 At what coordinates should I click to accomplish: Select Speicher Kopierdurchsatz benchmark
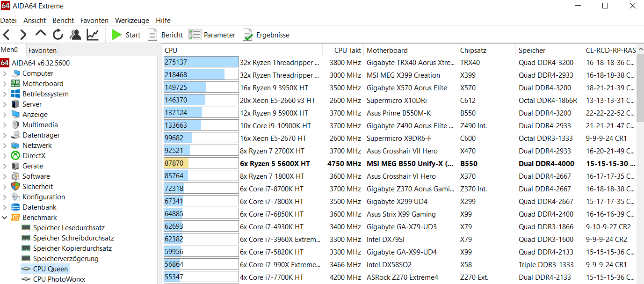(72, 248)
